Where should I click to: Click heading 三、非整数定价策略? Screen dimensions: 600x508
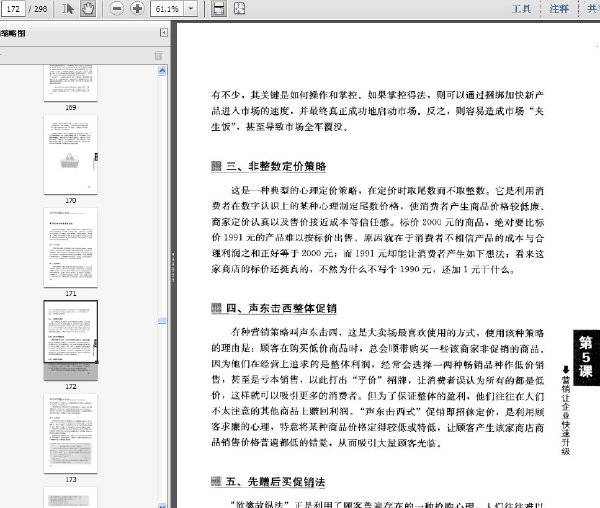276,166
